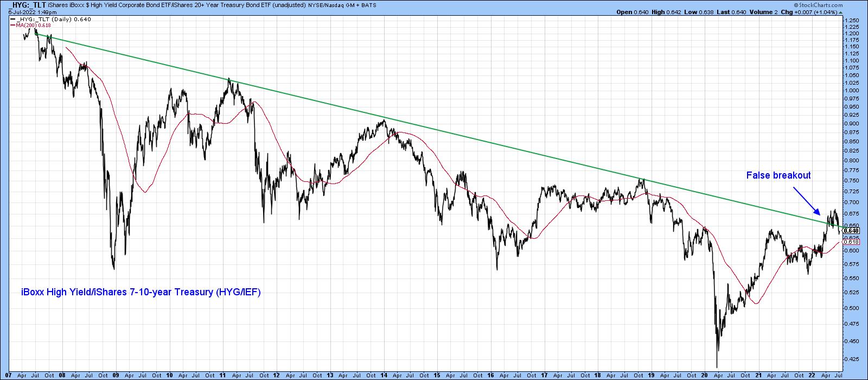Viewport: 868px width, 380px height.
Task: Click the 19 year marker on time axis
Action: tap(652, 375)
